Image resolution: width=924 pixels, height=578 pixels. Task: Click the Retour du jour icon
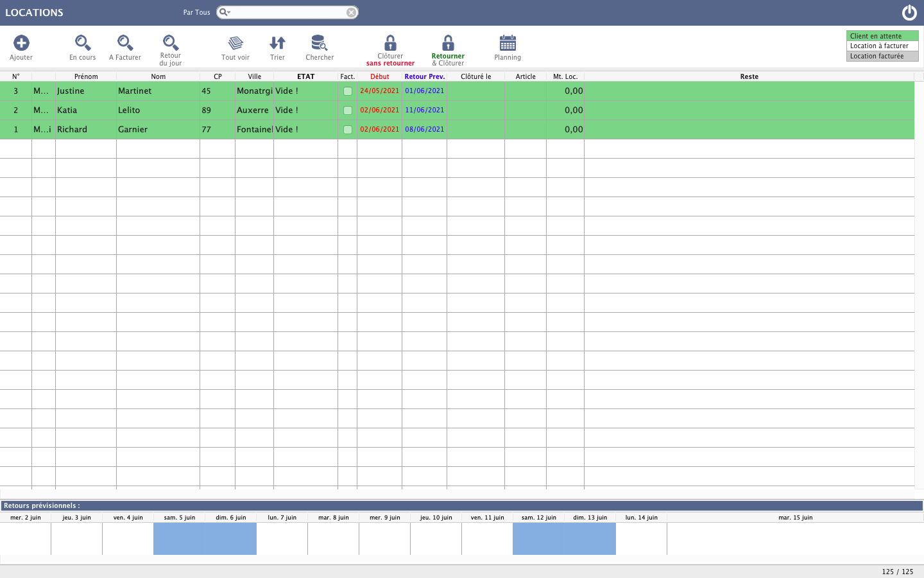point(171,42)
